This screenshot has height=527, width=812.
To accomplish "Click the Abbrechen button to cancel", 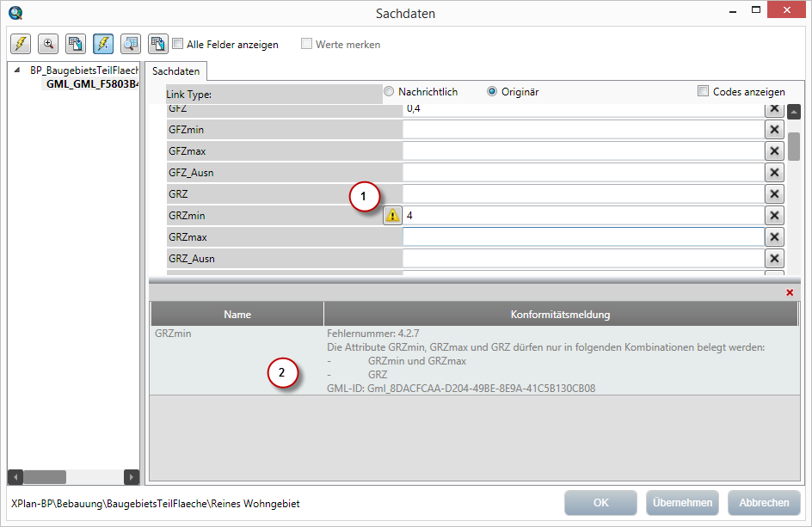I will pyautogui.click(x=763, y=503).
